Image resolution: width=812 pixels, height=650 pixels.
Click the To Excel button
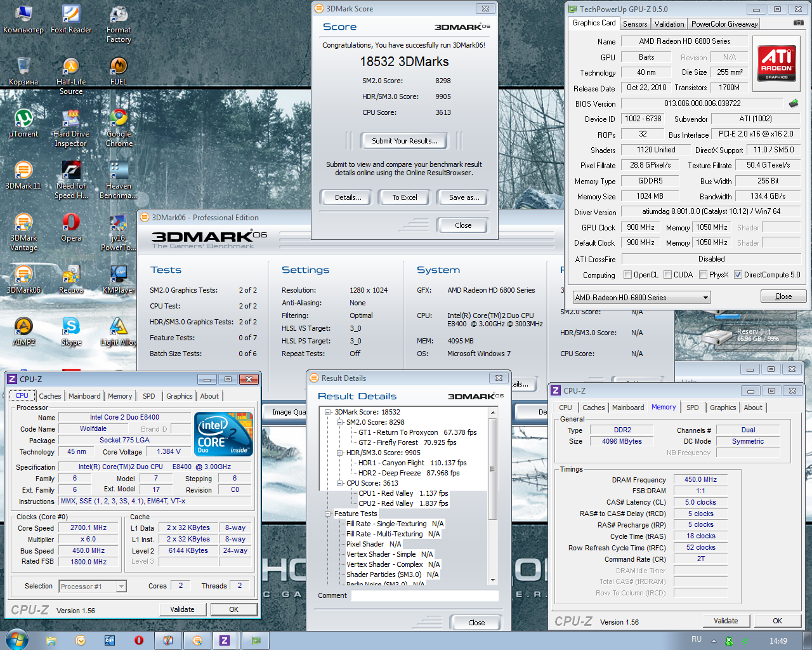click(x=404, y=197)
